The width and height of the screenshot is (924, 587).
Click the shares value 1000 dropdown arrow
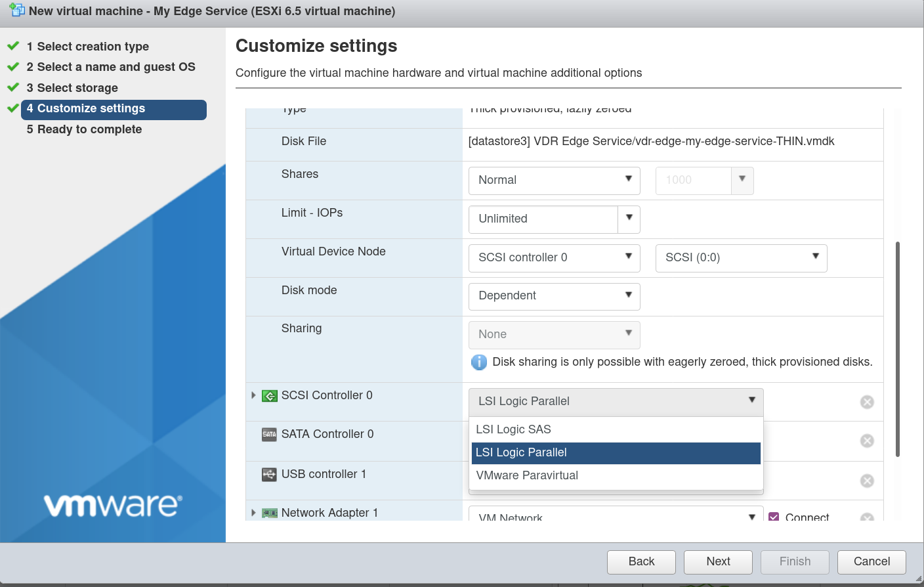(x=742, y=181)
